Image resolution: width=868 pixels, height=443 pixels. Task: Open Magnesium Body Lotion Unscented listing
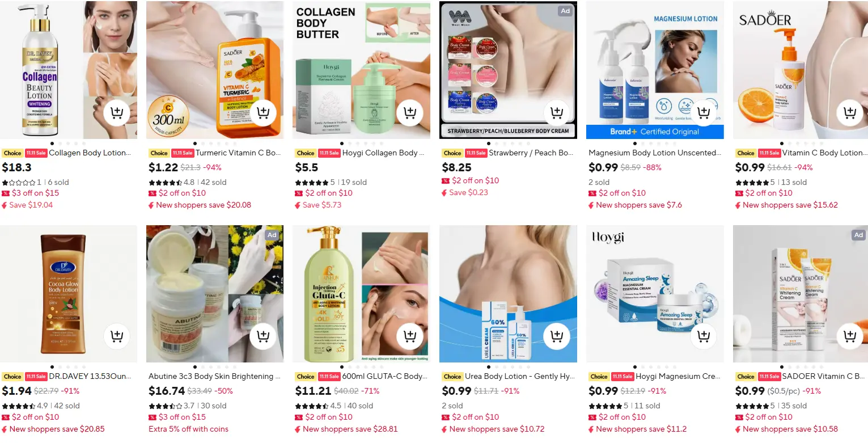click(x=655, y=153)
